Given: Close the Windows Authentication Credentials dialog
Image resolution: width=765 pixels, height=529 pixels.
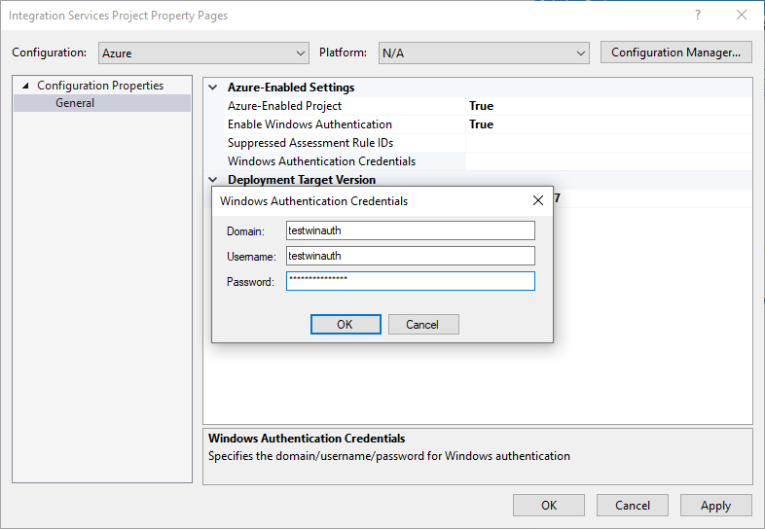Looking at the screenshot, I should [x=538, y=201].
